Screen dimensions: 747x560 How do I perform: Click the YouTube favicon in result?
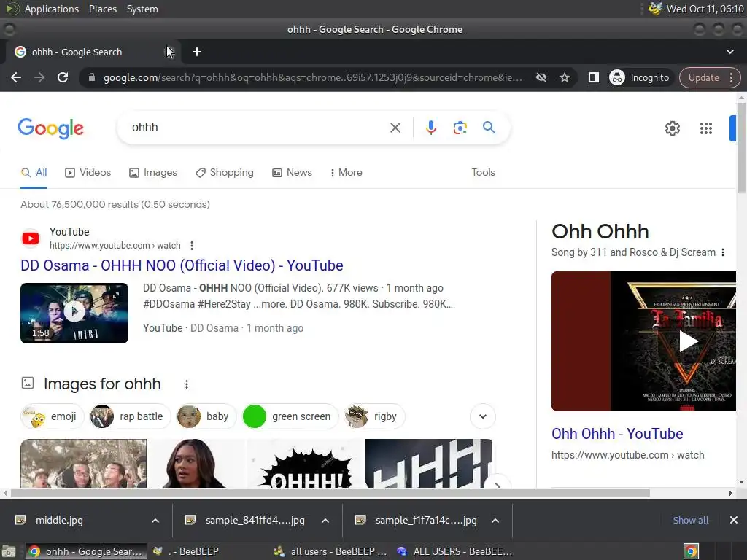click(31, 238)
